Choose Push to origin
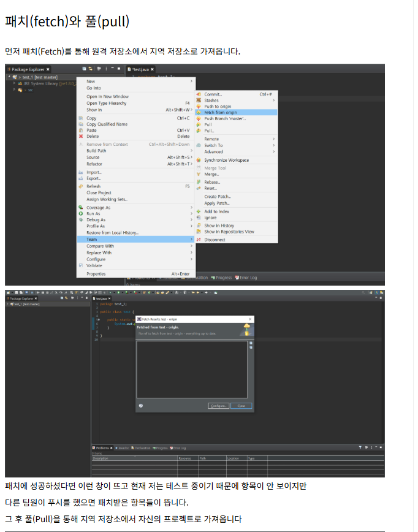418x532 pixels. pos(218,107)
